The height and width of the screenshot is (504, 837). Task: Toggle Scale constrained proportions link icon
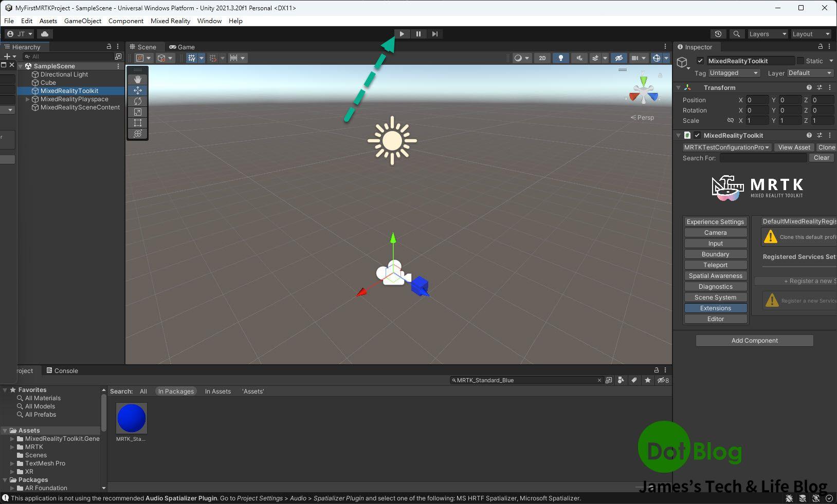coord(730,121)
